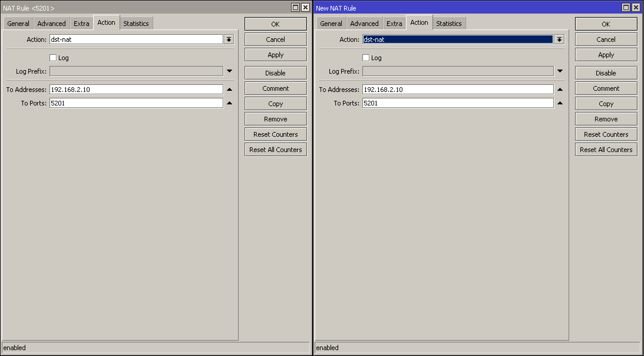Screen dimensions: 644x356
Task: Click OK in NAT Rule <5201> window
Action: 276,24
